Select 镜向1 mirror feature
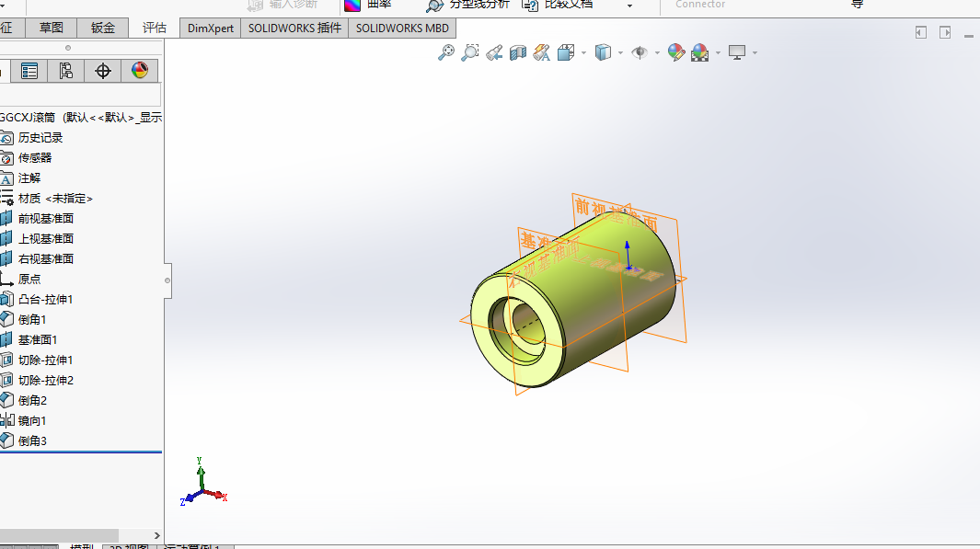 (32, 421)
